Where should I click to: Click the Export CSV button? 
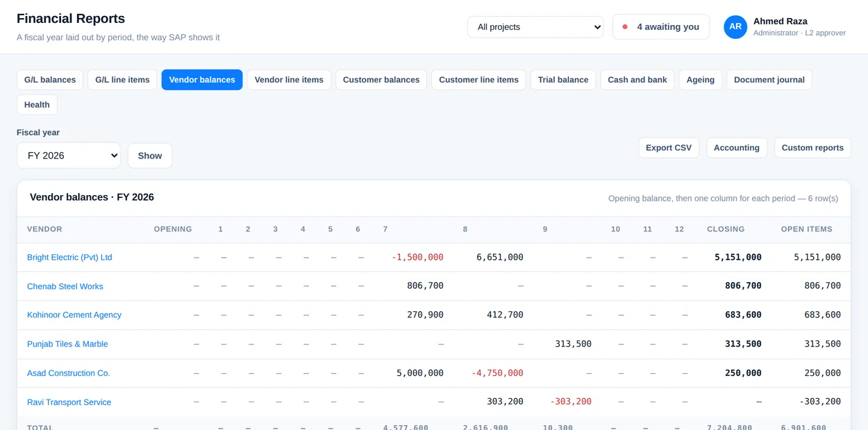click(x=669, y=148)
